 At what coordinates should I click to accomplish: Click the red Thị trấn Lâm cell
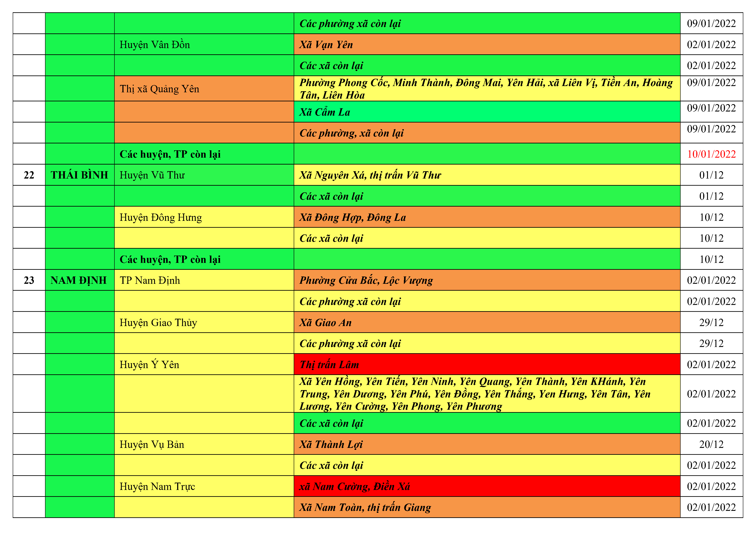(x=329, y=364)
